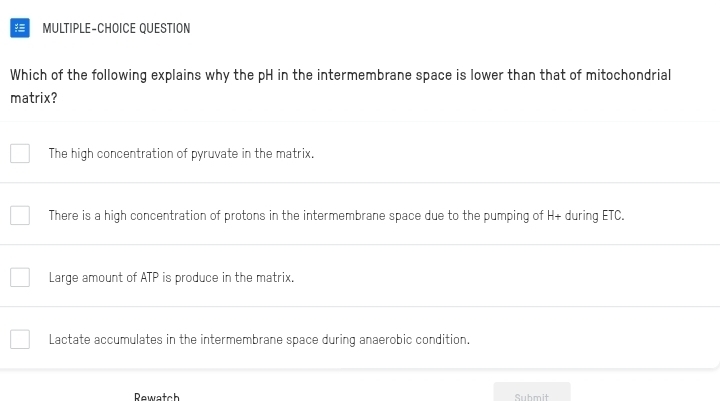Viewport: 720px width, 401px height.
Task: Click the word 'matrix?' ending the question
Action: coord(33,98)
